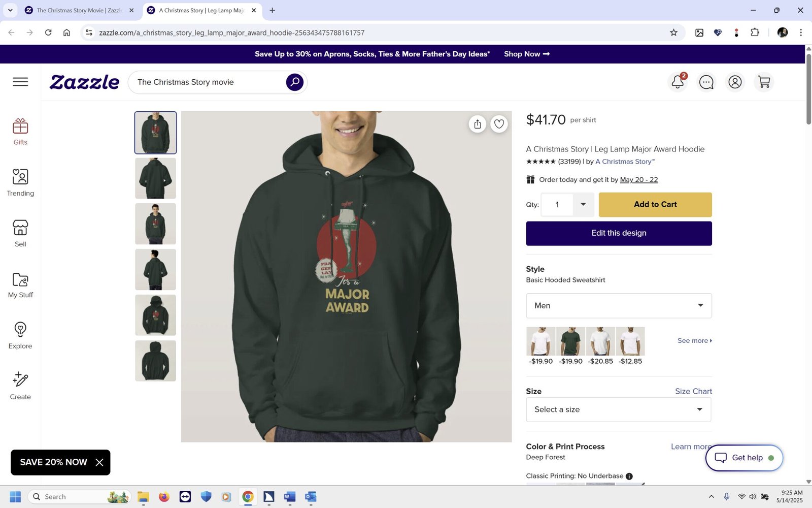Image resolution: width=812 pixels, height=508 pixels.
Task: Open the account profile icon
Action: pyautogui.click(x=735, y=82)
